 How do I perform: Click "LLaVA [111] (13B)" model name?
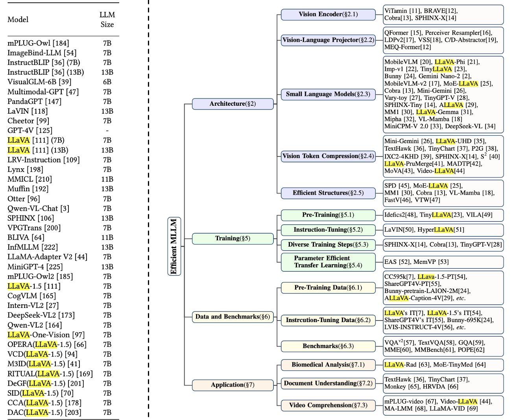point(38,150)
